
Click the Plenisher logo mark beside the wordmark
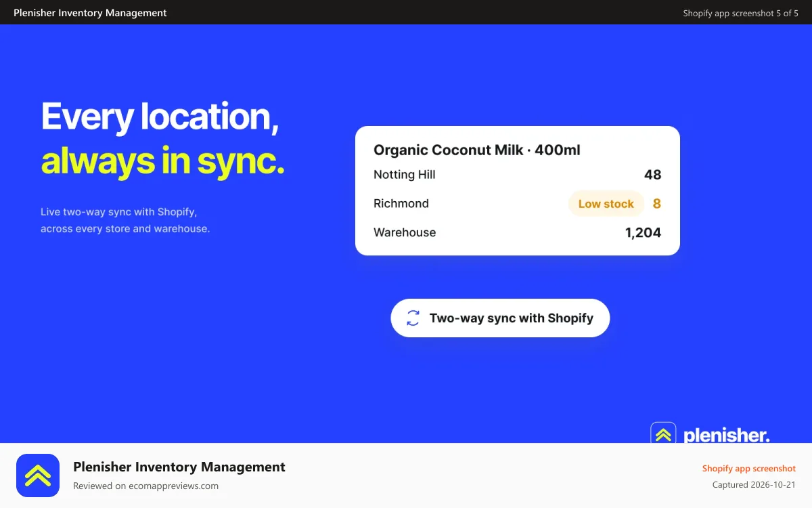tap(663, 433)
